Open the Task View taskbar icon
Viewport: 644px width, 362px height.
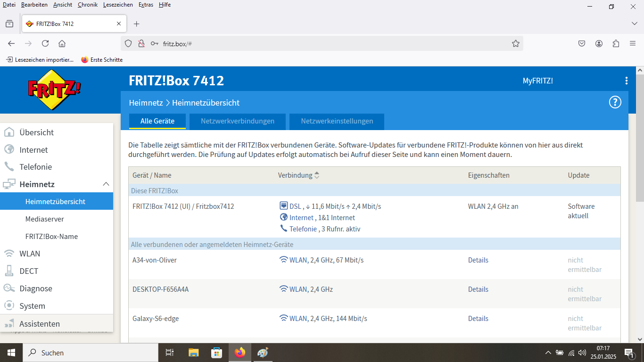click(x=170, y=353)
